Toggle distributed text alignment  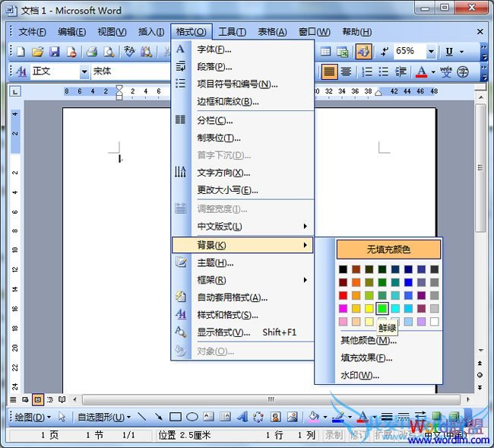346,71
